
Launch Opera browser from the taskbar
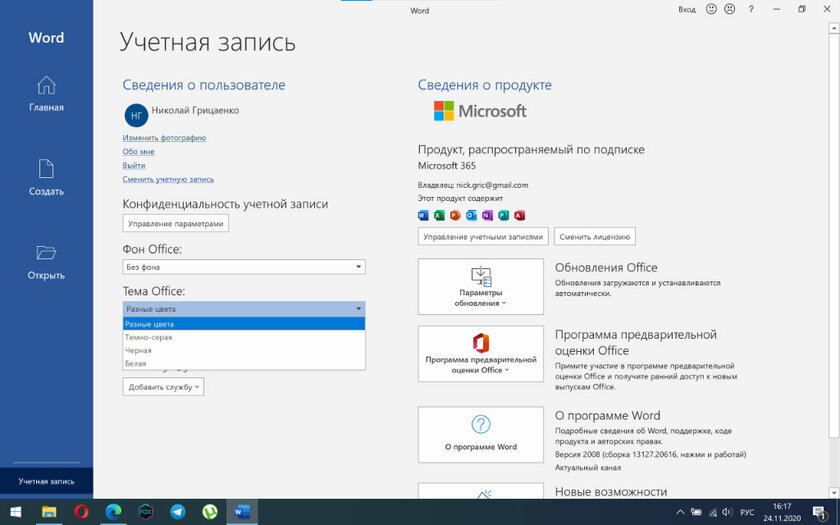(x=81, y=512)
